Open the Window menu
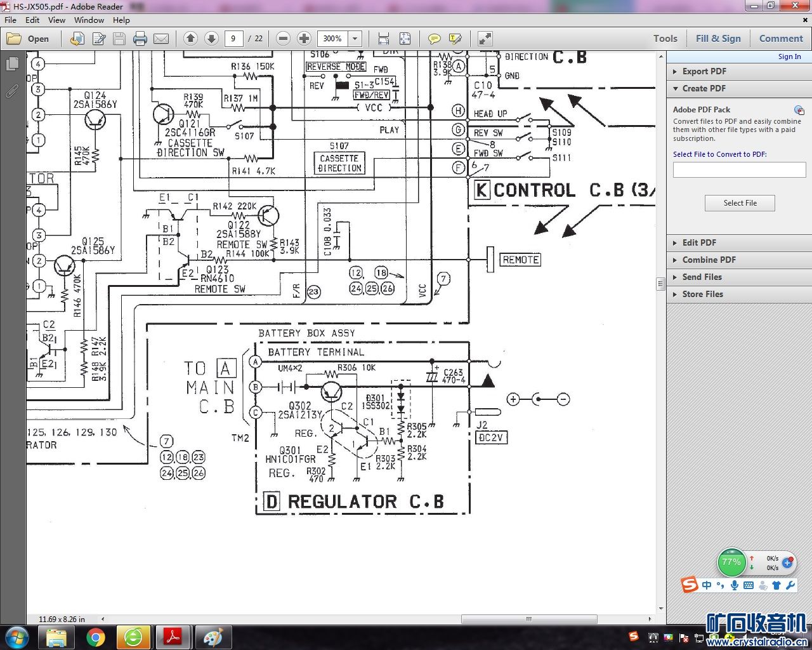The width and height of the screenshot is (812, 650). coord(89,20)
